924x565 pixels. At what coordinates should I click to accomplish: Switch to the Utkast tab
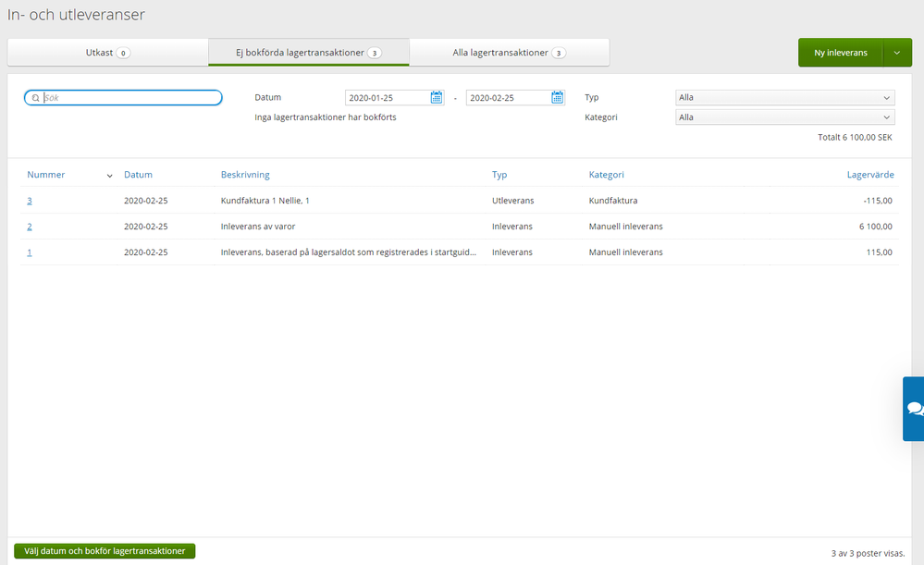pyautogui.click(x=107, y=53)
